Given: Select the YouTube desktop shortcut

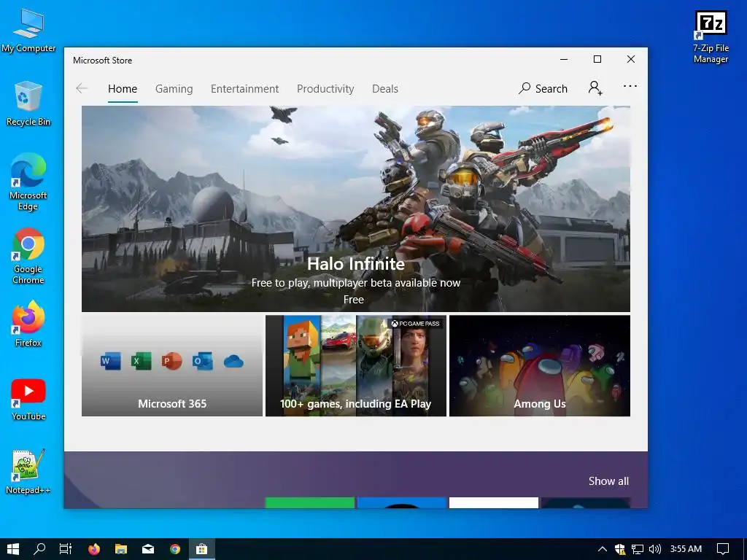Looking at the screenshot, I should coord(28,399).
